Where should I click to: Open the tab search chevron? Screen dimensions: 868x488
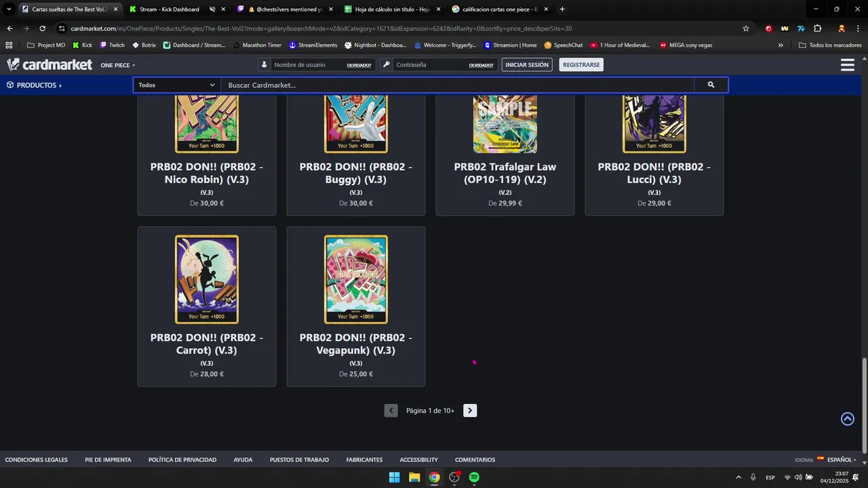tap(8, 9)
